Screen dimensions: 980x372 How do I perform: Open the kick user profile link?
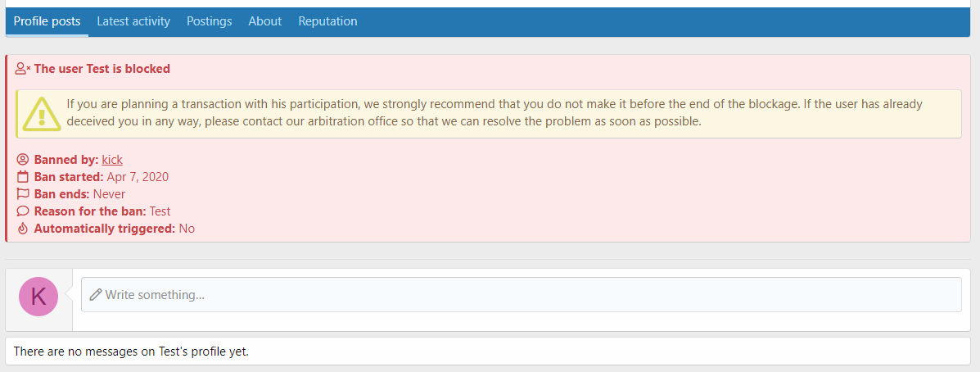pos(112,160)
